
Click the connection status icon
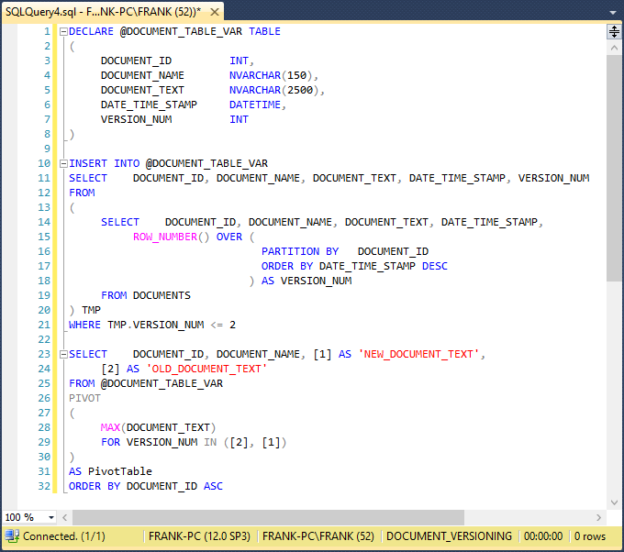(x=12, y=536)
